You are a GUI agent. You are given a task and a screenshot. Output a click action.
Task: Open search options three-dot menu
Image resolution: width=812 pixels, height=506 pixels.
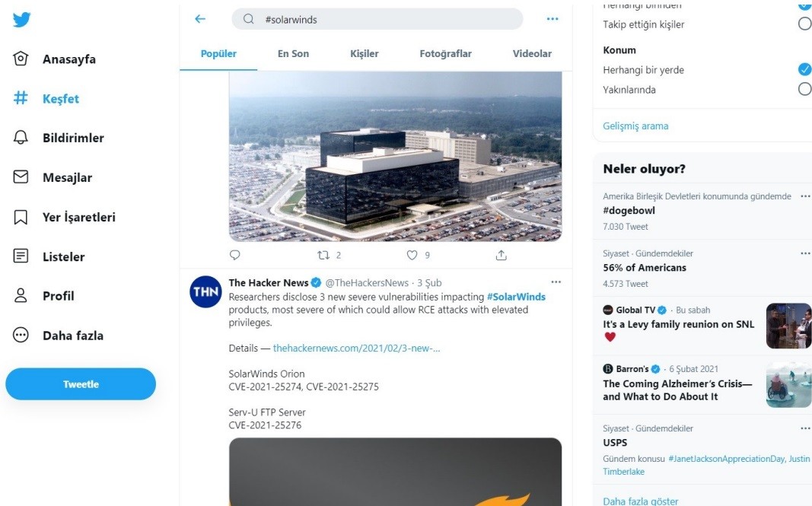pyautogui.click(x=552, y=19)
